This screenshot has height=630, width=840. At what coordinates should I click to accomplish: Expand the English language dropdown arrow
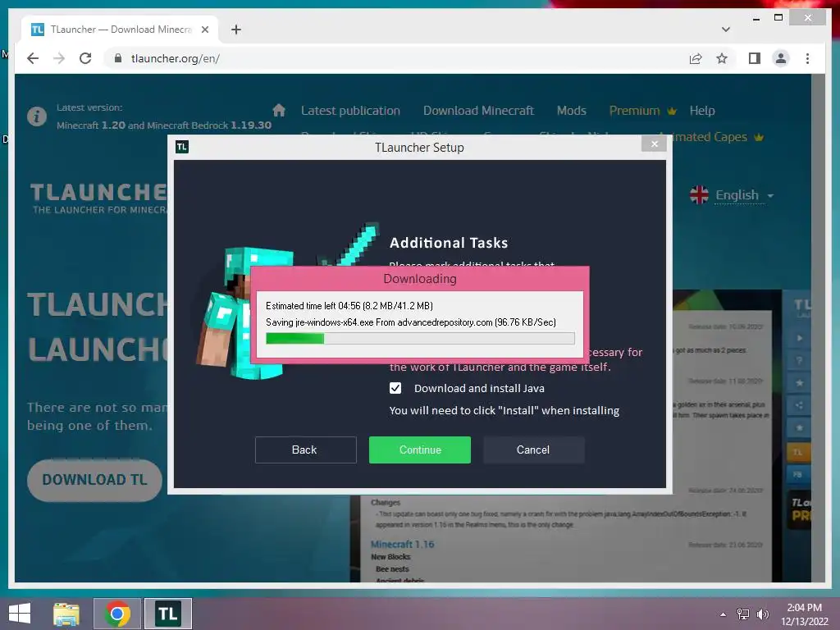pos(770,195)
